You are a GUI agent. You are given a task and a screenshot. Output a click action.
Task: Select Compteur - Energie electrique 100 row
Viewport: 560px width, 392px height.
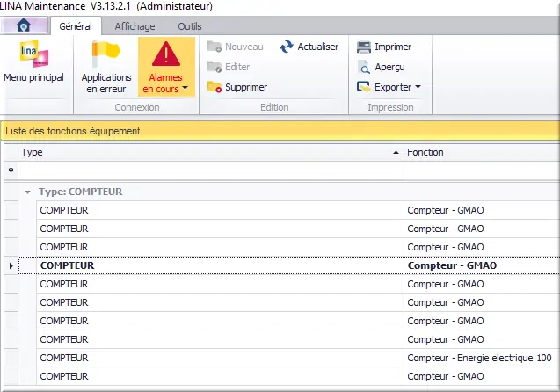point(480,358)
